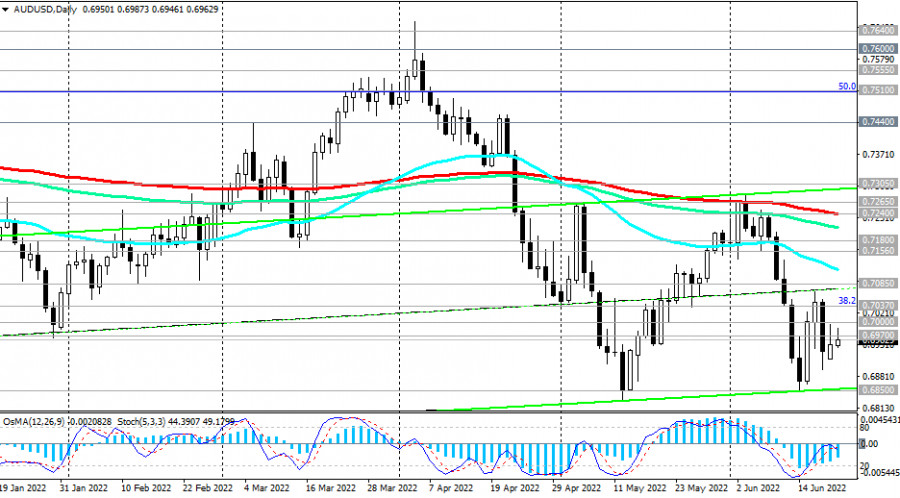Select the 0.75550 price level label
The width and height of the screenshot is (900, 498).
[878, 69]
